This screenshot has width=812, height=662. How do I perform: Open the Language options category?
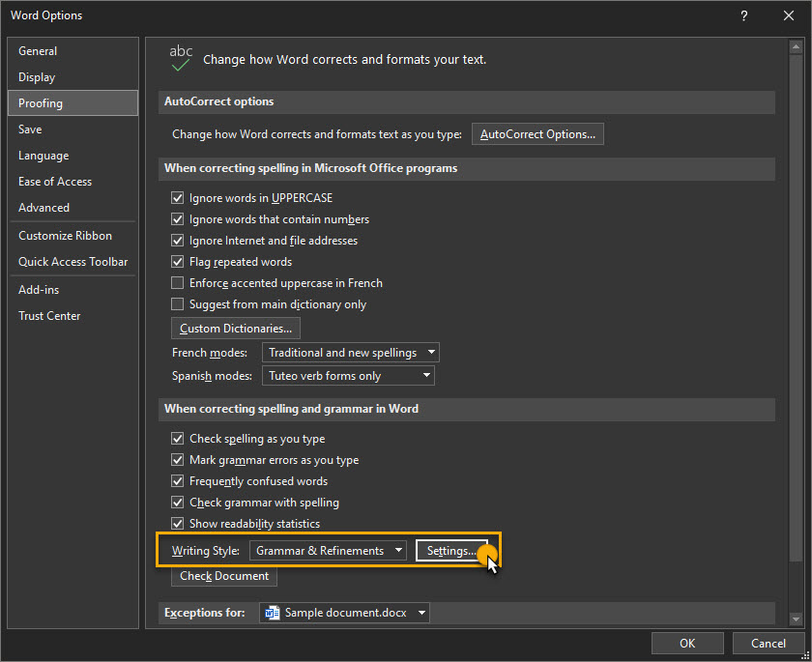(73, 156)
